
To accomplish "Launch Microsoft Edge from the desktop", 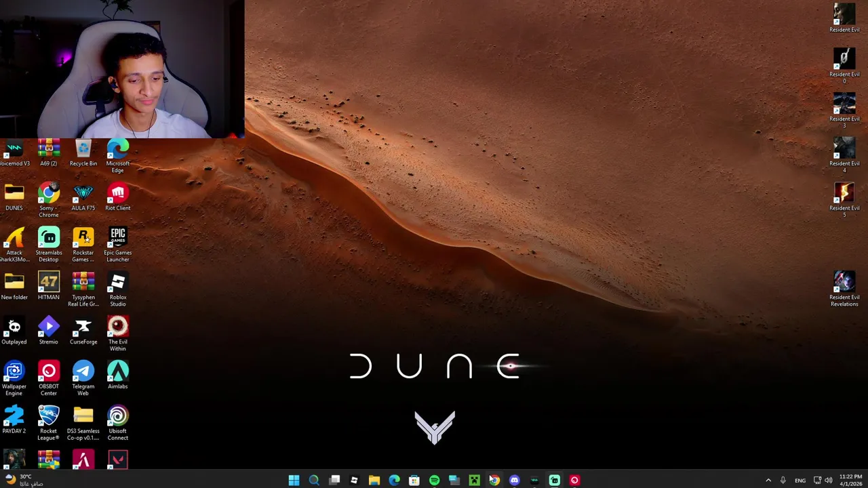I will pyautogui.click(x=118, y=157).
